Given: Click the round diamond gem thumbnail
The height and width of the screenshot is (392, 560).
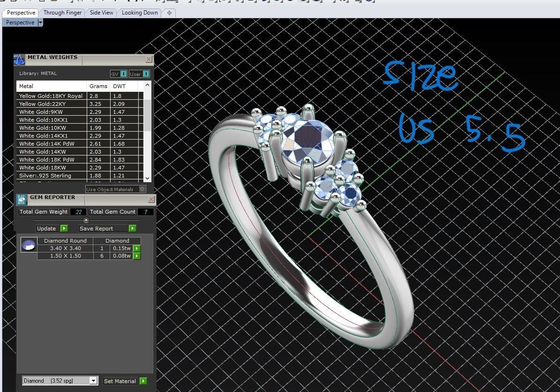Looking at the screenshot, I should pos(29,245).
